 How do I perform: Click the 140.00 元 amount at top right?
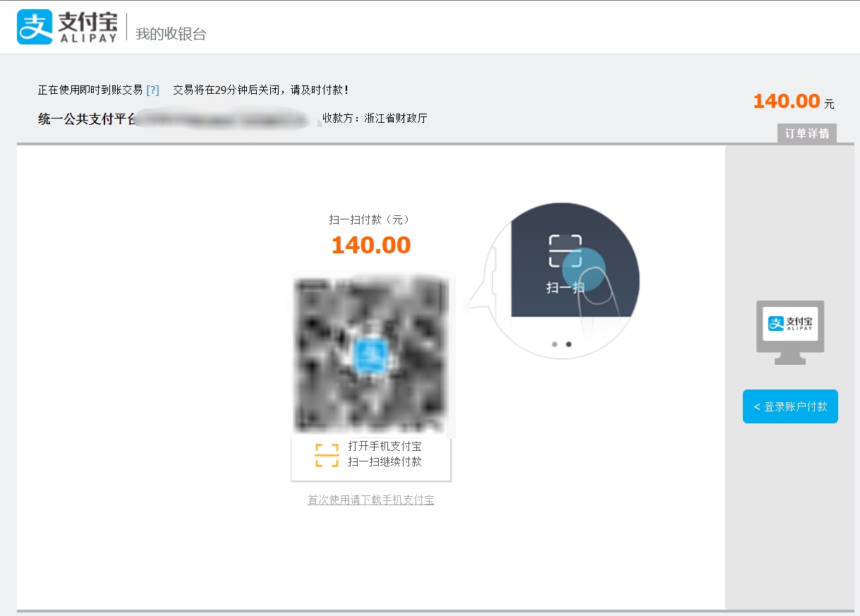(x=794, y=102)
